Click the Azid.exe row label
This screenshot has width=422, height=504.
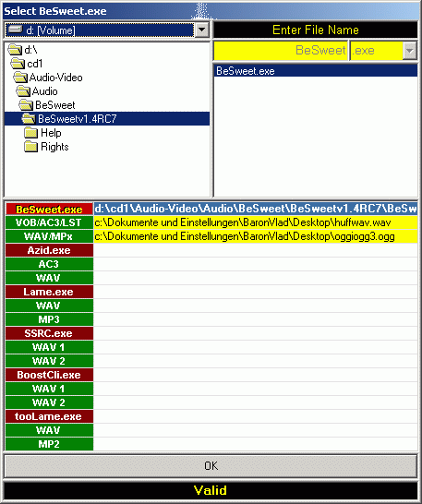(x=49, y=250)
